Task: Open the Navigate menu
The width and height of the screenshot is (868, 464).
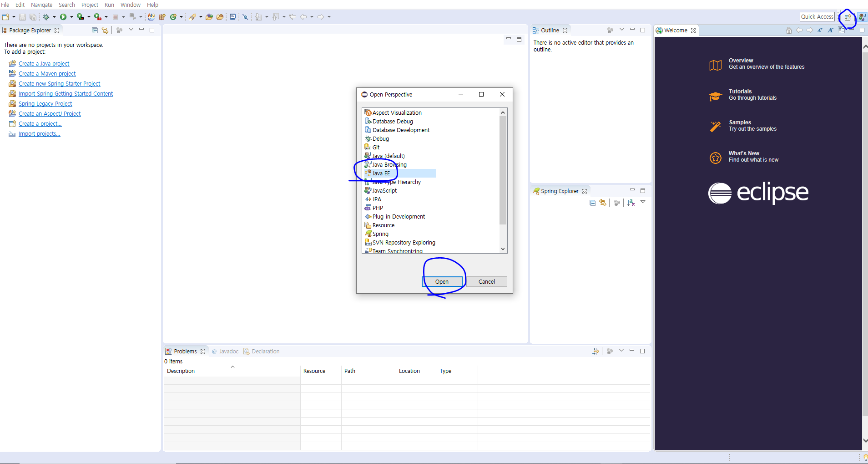Action: [x=41, y=5]
